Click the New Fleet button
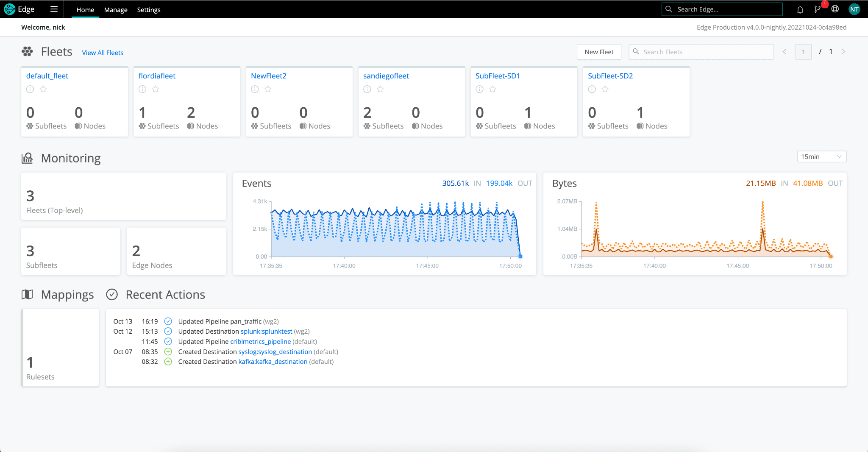 598,52
